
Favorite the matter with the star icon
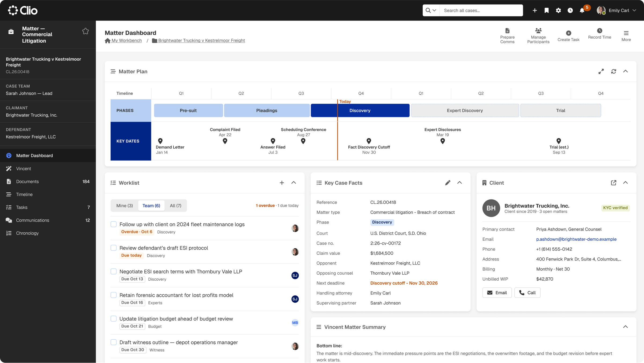pos(85,31)
